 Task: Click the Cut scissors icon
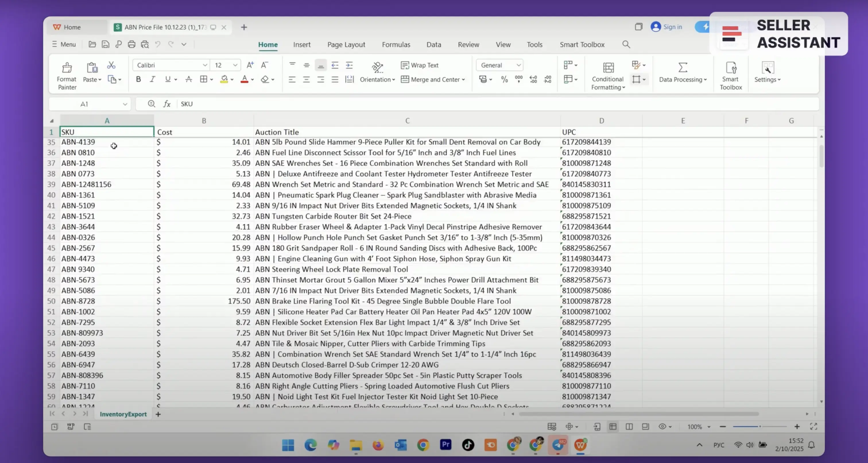111,65
